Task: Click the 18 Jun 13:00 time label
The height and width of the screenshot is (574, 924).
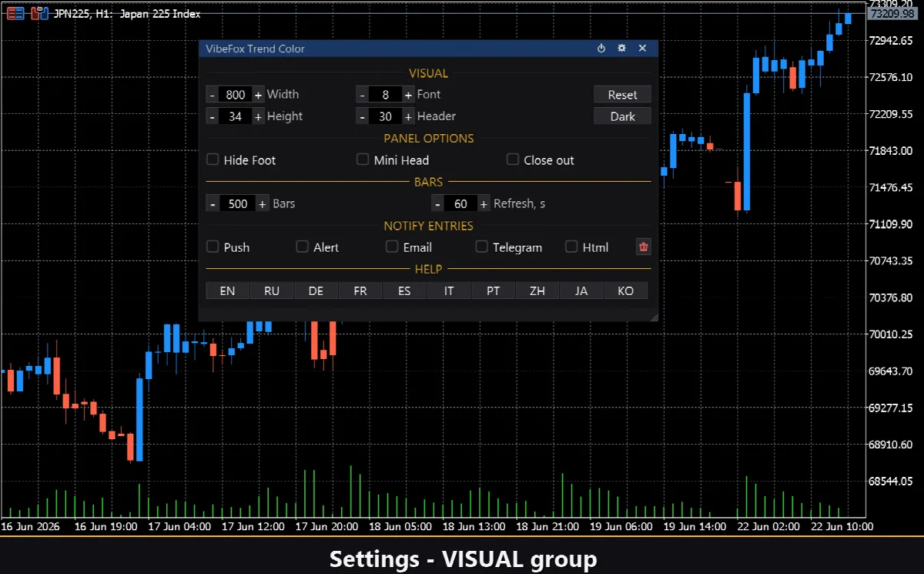Action: pyautogui.click(x=476, y=527)
